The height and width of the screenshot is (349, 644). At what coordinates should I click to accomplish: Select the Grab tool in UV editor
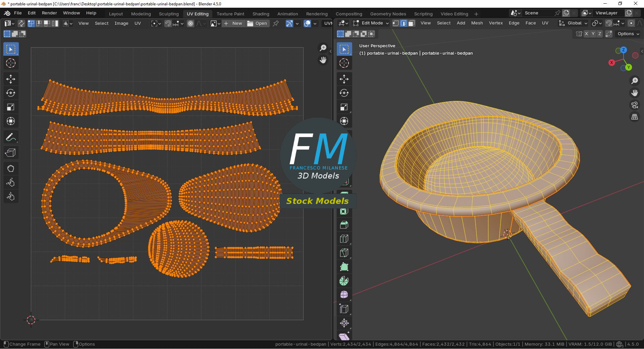pos(11,168)
